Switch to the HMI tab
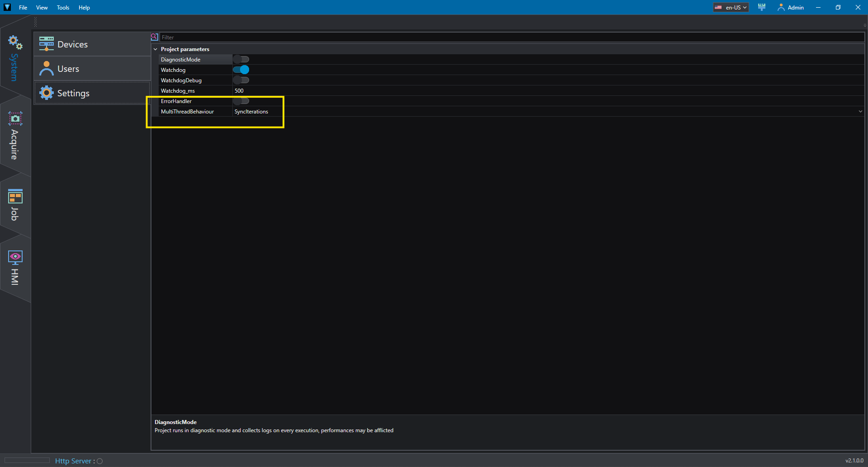The width and height of the screenshot is (868, 467). click(15, 268)
